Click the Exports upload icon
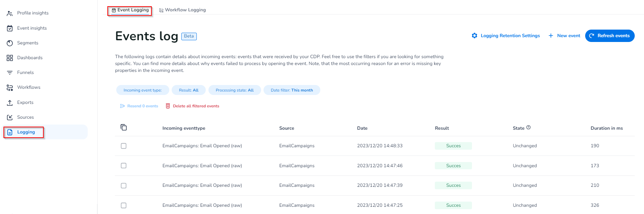 (x=10, y=103)
